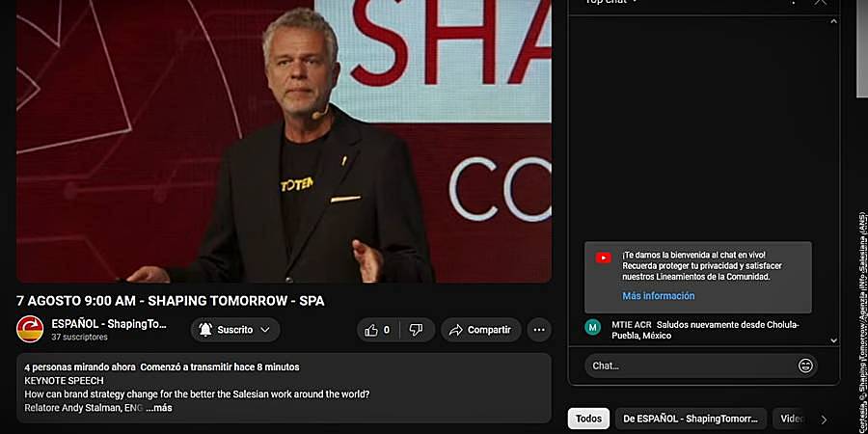The image size is (868, 434).
Task: Open the Top chat mode dropdown
Action: [611, 2]
